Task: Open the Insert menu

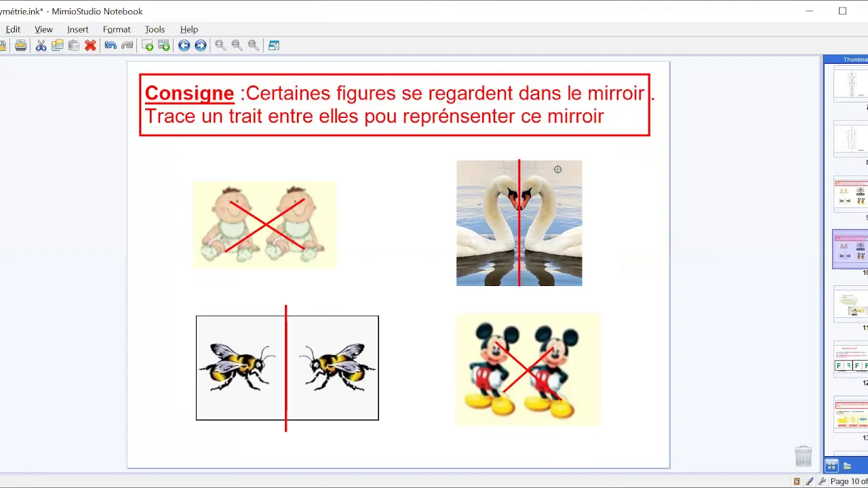Action: pos(78,29)
